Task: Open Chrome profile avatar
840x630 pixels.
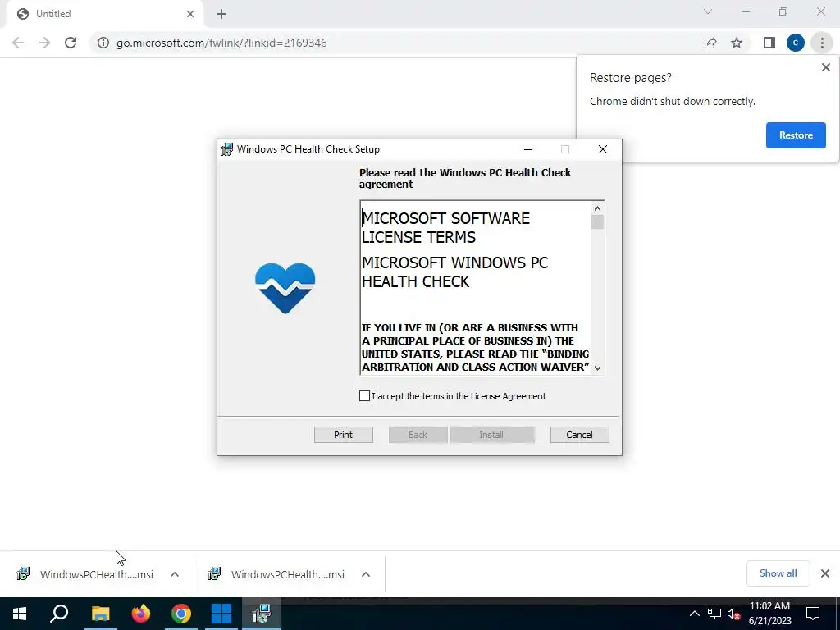Action: pyautogui.click(x=796, y=43)
